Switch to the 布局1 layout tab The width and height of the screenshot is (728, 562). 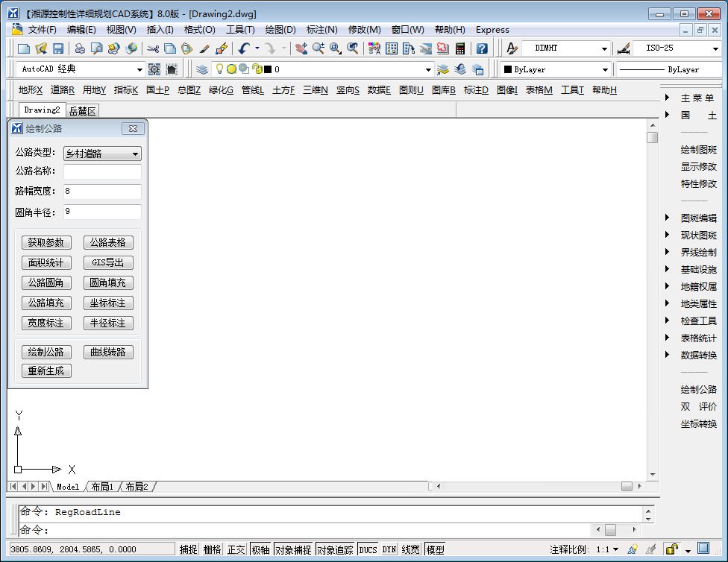(x=102, y=487)
